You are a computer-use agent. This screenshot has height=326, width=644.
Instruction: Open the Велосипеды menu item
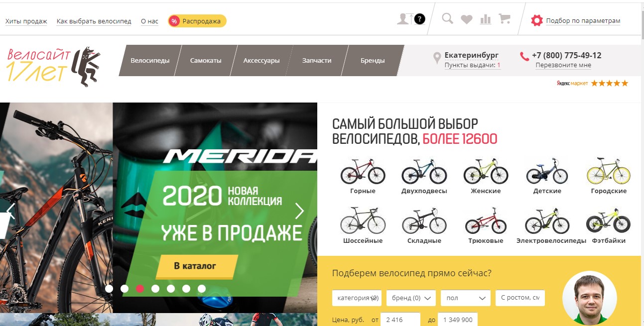[150, 61]
